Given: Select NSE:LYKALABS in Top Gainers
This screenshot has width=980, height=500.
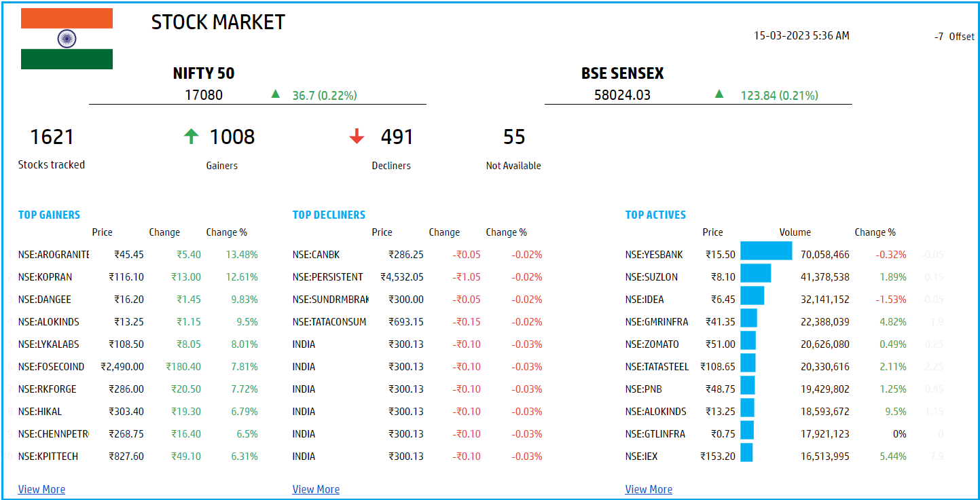Looking at the screenshot, I should (49, 344).
